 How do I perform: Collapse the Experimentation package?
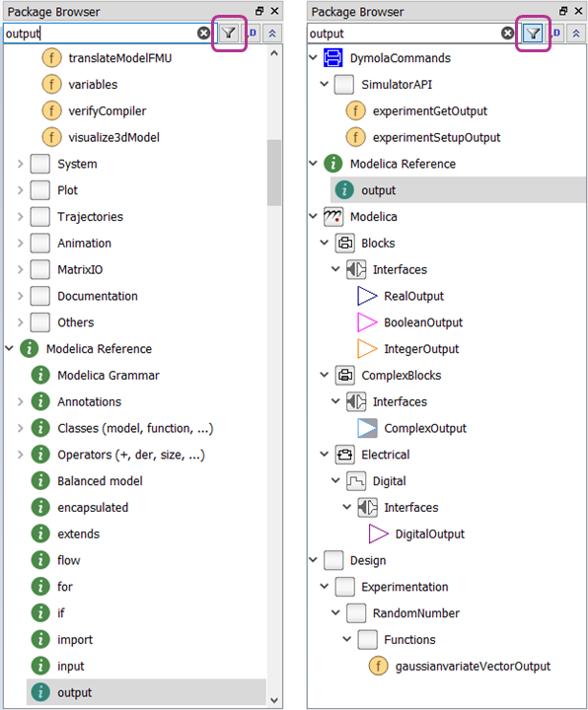(324, 587)
